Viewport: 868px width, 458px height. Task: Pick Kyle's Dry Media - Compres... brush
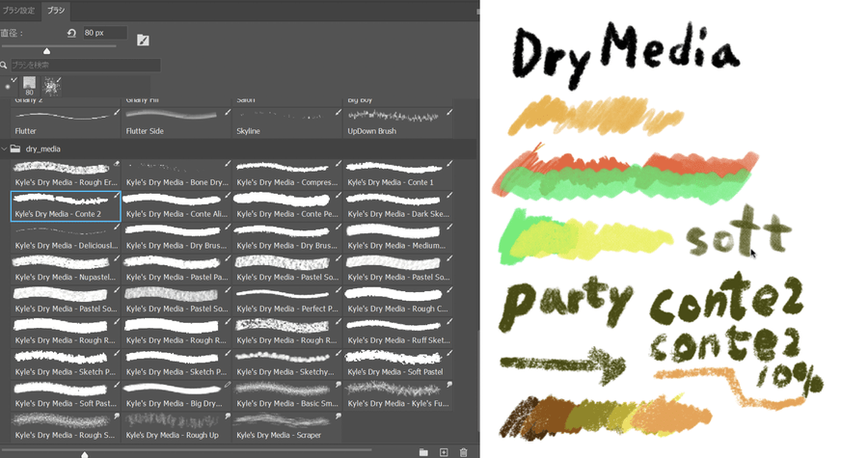286,175
